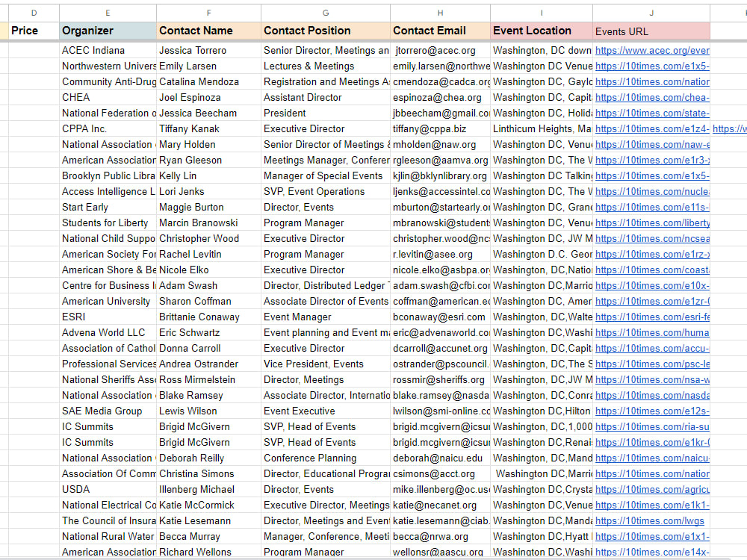Open the 10times.com/psc-le link

coord(652,364)
